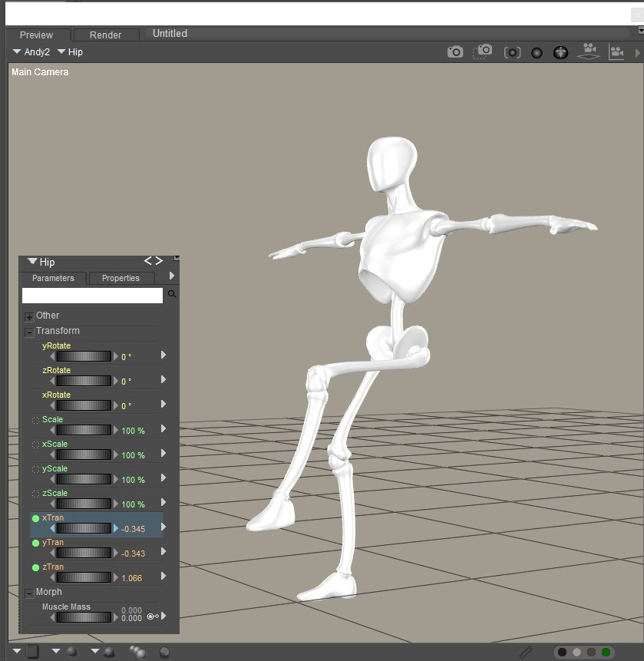Toggle the green animation dot beside xTran
Image resolution: width=644 pixels, height=661 pixels.
36,518
